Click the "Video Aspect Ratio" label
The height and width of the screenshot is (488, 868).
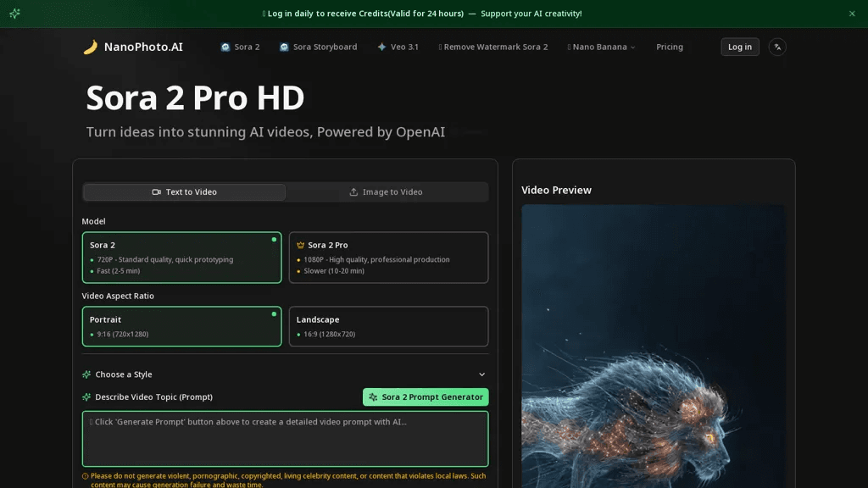pos(118,296)
